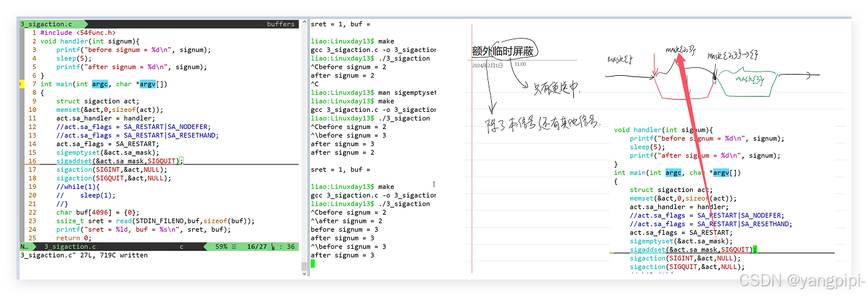Click 'sigaction(SIGINT,&act,NULL);' in the note
This screenshot has height=296, width=868.
click(x=686, y=259)
